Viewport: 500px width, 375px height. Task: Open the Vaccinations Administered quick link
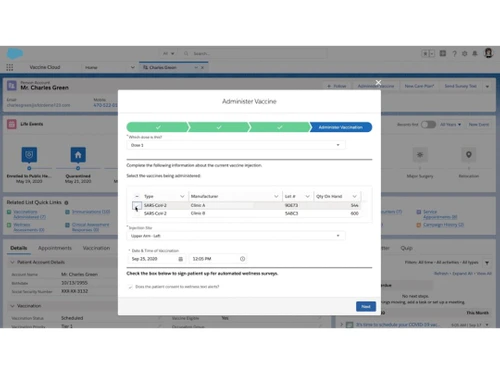[29, 214]
